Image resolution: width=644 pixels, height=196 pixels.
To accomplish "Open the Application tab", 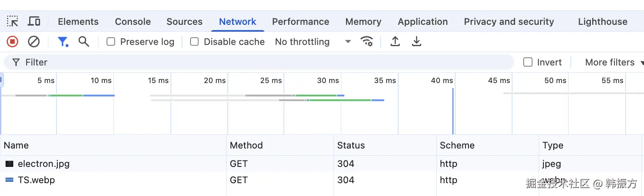I will [x=423, y=22].
